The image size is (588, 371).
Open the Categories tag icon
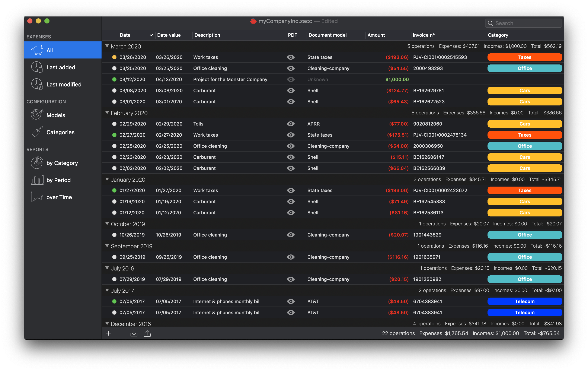tap(37, 132)
